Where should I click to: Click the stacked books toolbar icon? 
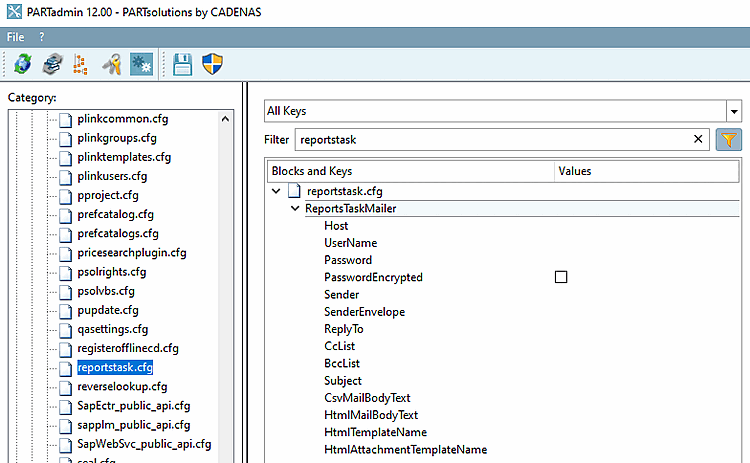point(51,65)
